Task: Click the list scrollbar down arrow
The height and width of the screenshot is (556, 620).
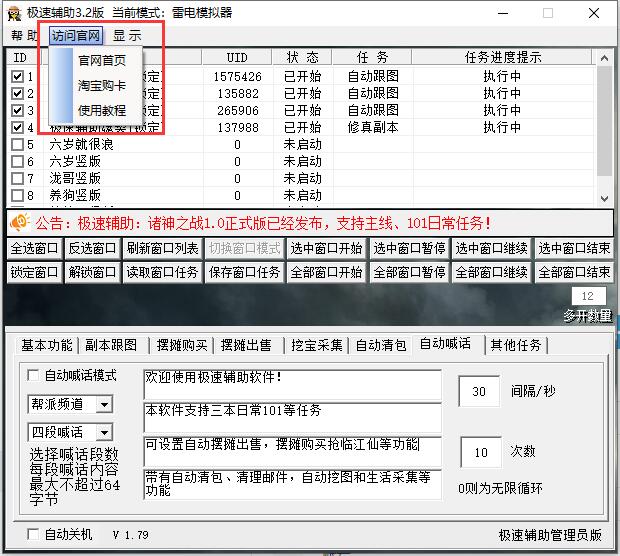Action: pyautogui.click(x=604, y=199)
